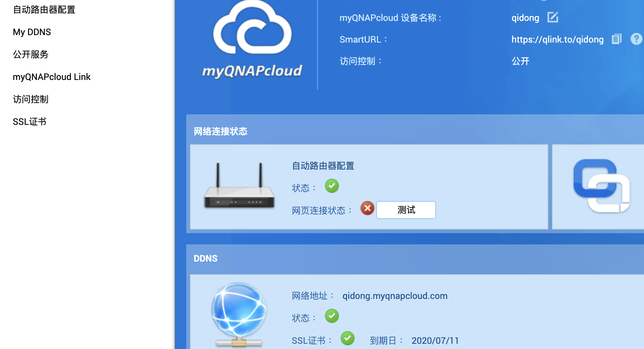Click the DDNS section header
Screen dimensions: 644x349
pos(205,259)
